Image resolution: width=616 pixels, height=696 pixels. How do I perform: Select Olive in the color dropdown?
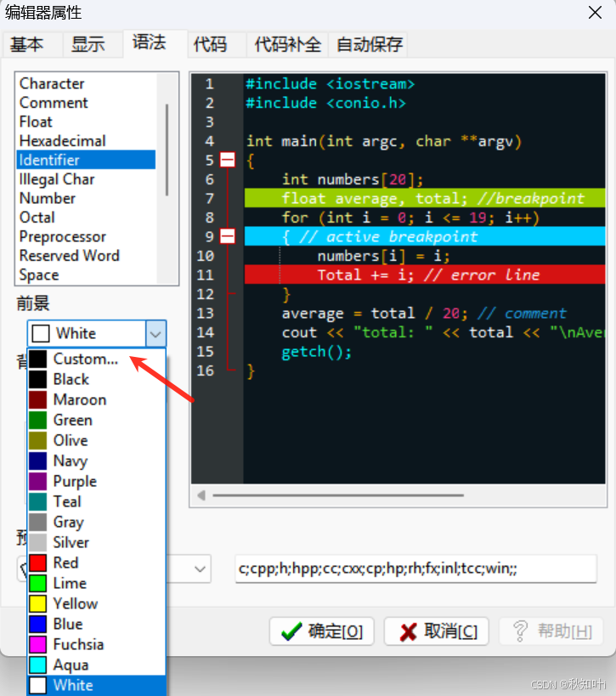click(x=97, y=440)
